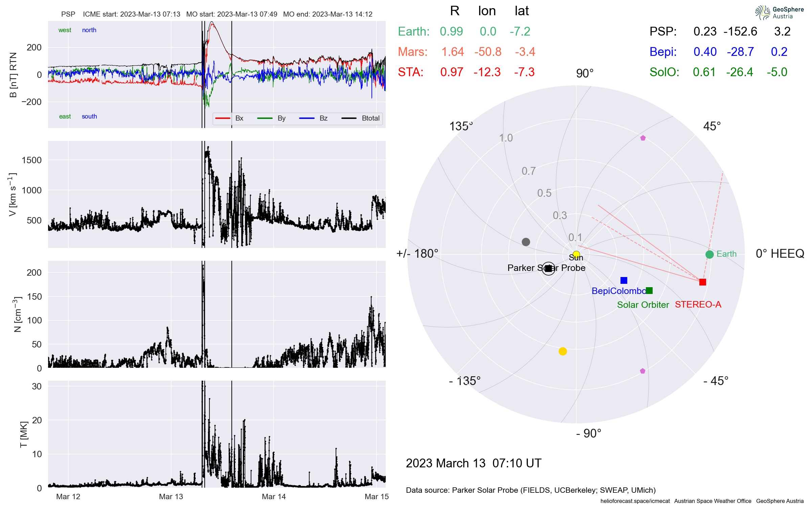Click the Bepi position row label

(663, 52)
